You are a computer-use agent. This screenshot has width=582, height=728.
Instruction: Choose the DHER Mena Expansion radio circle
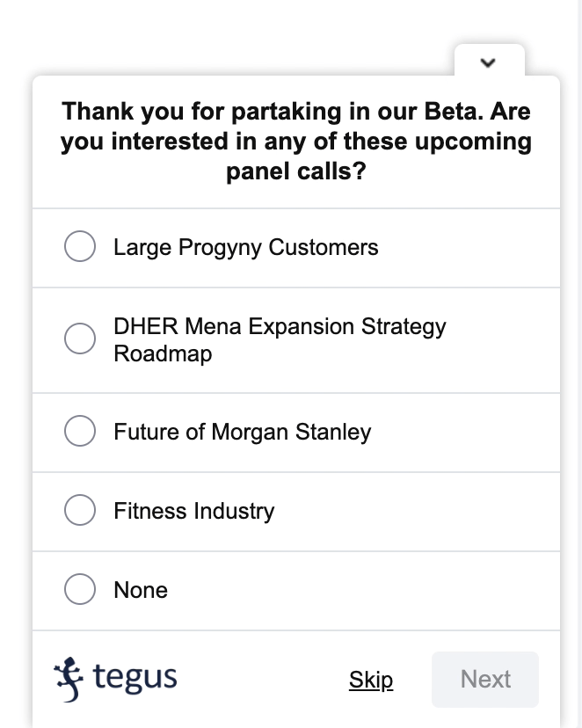tap(80, 339)
